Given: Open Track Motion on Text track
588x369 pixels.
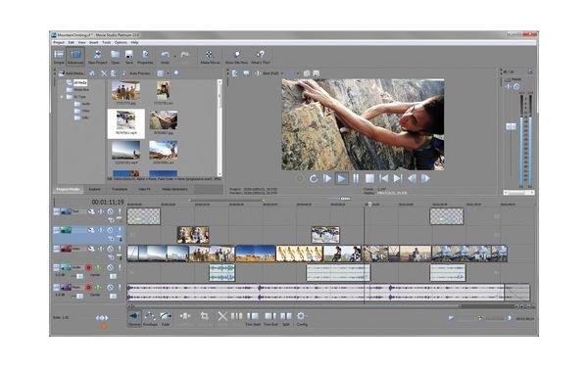Looking at the screenshot, I should [91, 211].
